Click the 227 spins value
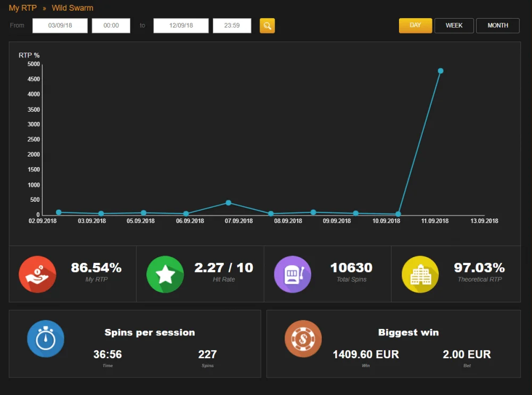This screenshot has width=532, height=395. (207, 354)
